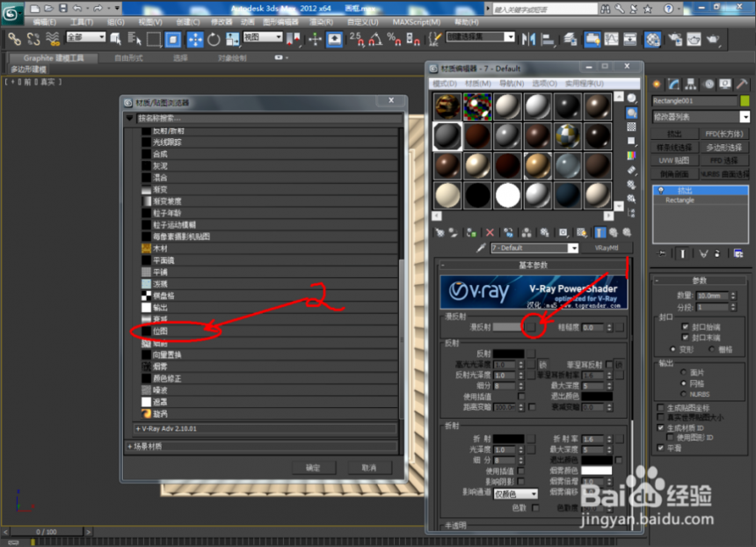756x547 pixels.
Task: Open the 仅颜色 affect channels dropdown
Action: 515,494
